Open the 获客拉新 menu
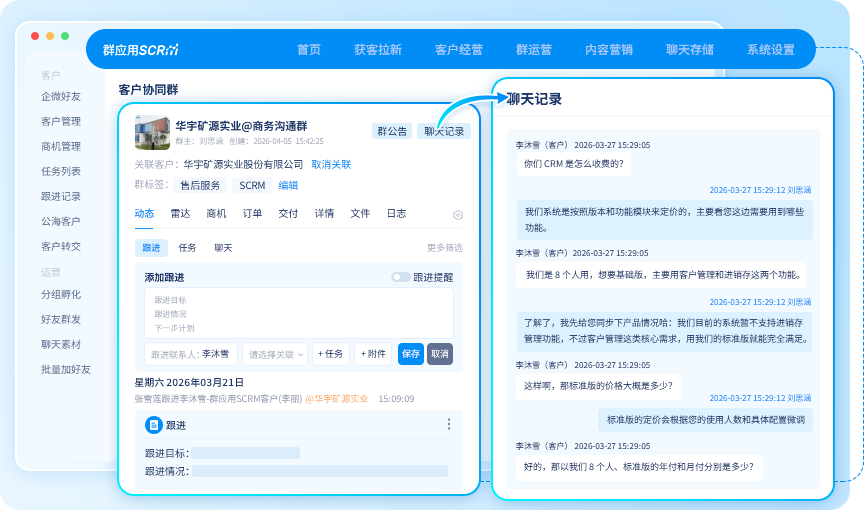 [377, 50]
